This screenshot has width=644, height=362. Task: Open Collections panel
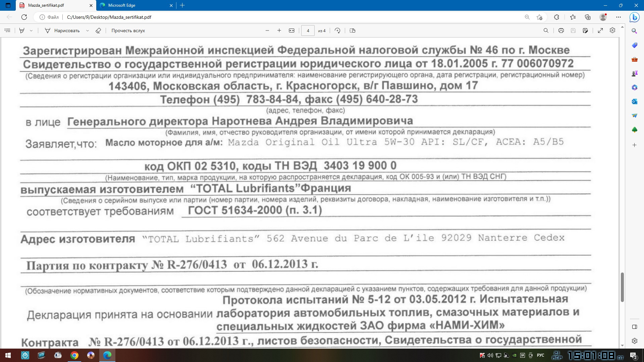(588, 17)
